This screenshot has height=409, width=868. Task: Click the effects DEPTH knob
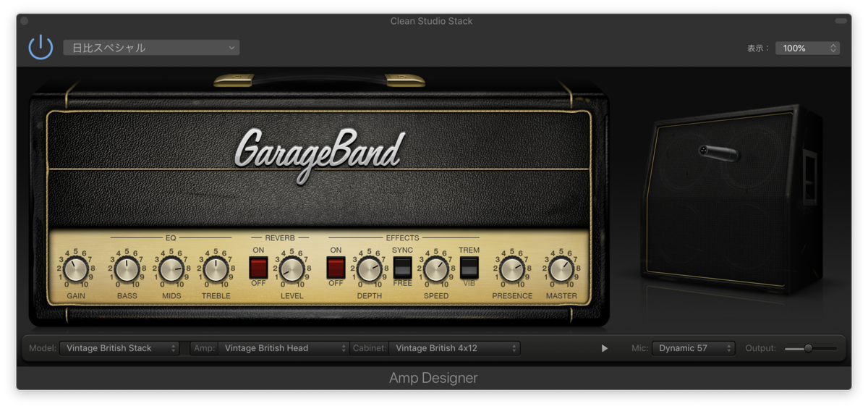pyautogui.click(x=369, y=270)
